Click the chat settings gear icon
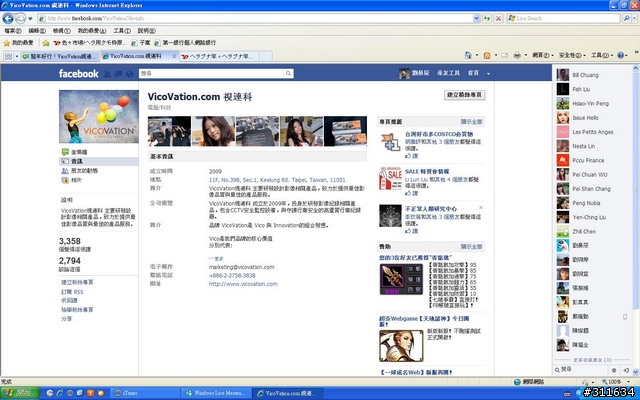Image resolution: width=640 pixels, height=400 pixels. click(x=614, y=370)
